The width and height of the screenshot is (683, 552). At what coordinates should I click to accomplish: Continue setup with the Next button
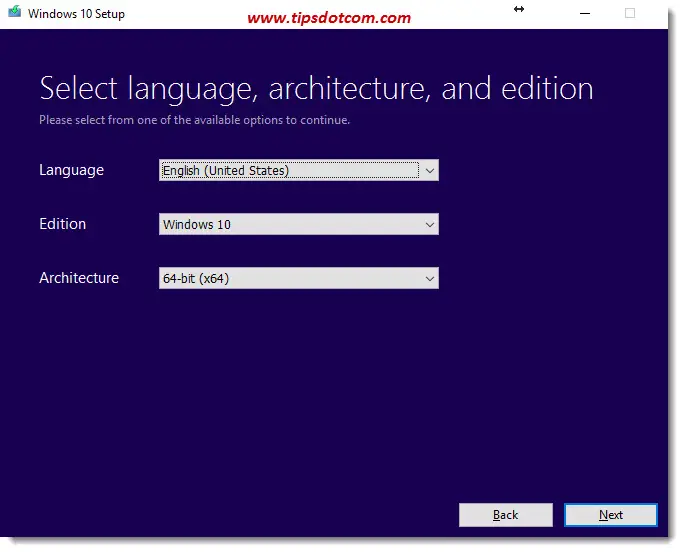click(611, 515)
